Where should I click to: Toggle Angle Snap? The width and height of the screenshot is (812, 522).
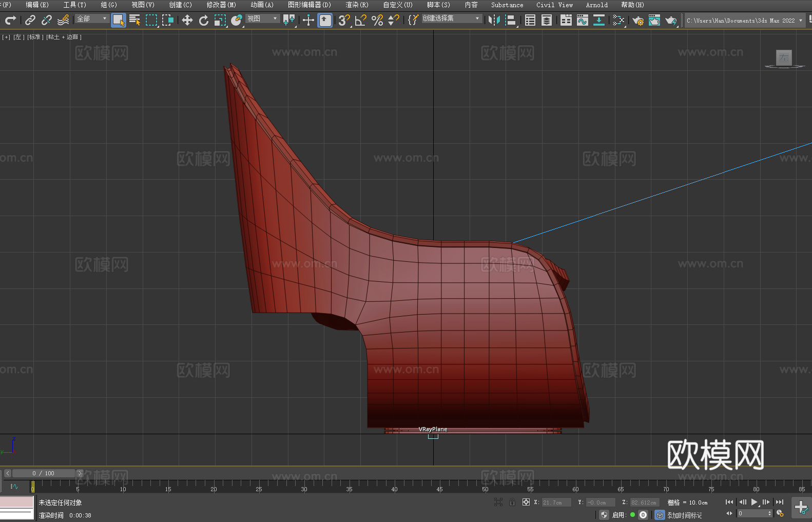point(361,20)
